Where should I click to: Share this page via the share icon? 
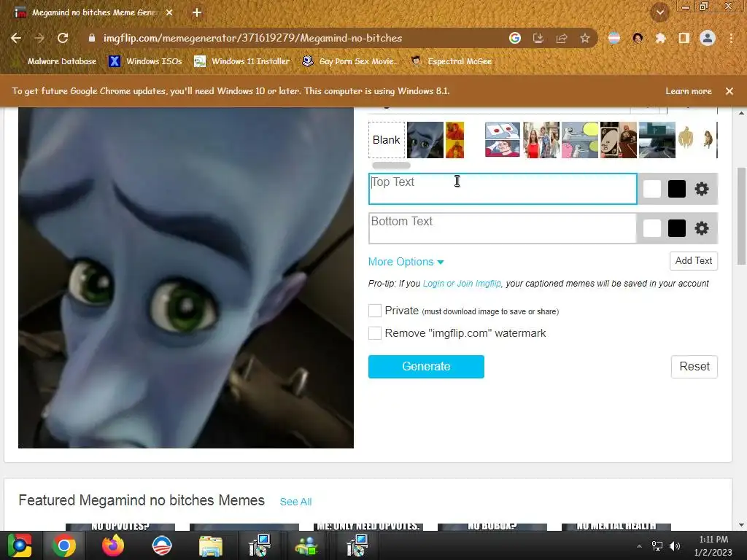(562, 38)
